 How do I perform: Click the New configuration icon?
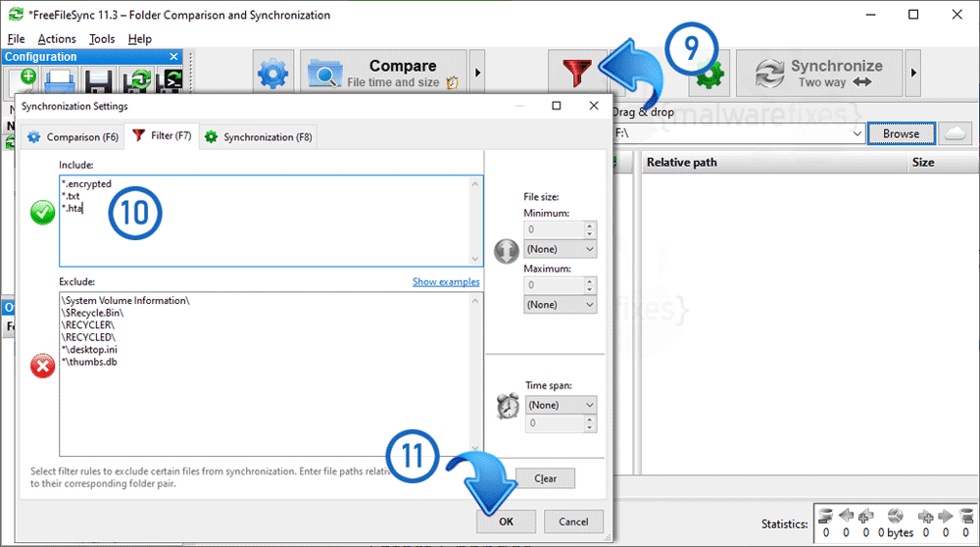coord(23,82)
